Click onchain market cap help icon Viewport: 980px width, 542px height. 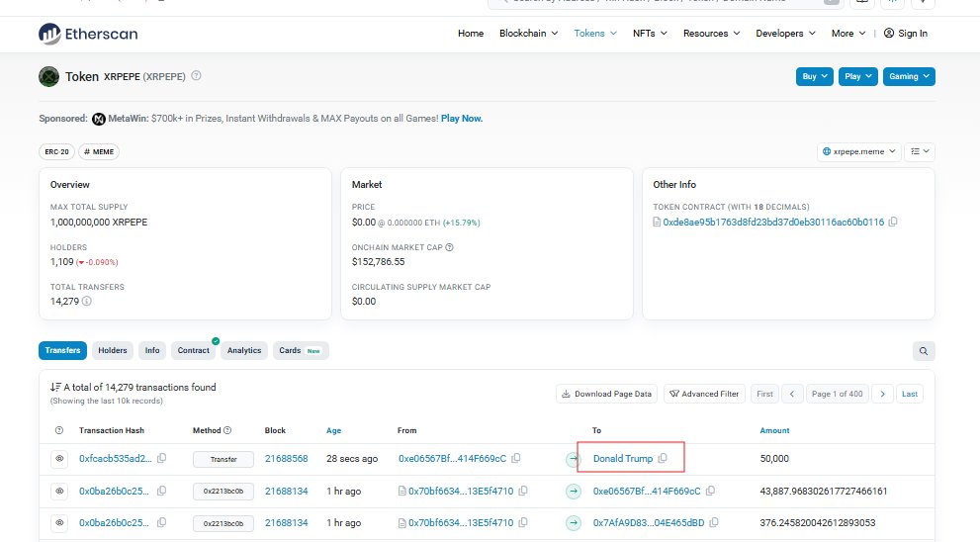(449, 247)
